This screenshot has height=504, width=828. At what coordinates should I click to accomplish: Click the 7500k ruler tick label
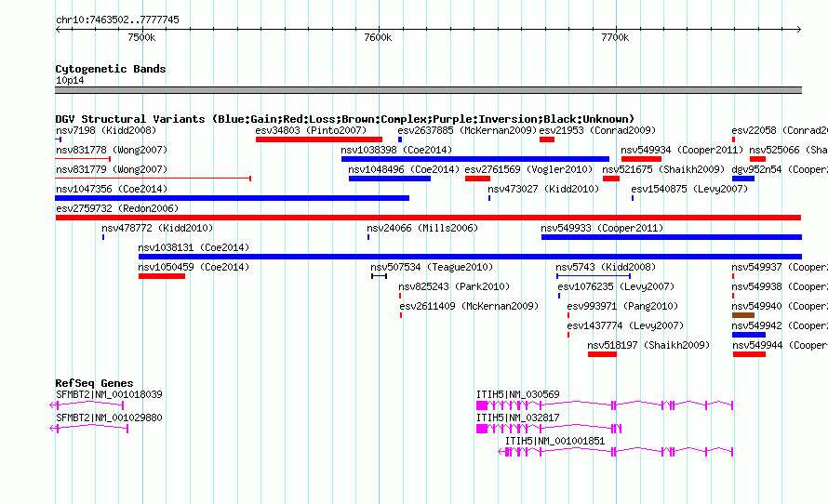coord(141,37)
